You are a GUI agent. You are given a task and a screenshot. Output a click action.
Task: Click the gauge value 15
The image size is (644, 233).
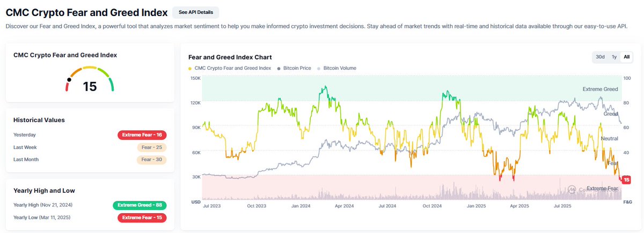90,86
